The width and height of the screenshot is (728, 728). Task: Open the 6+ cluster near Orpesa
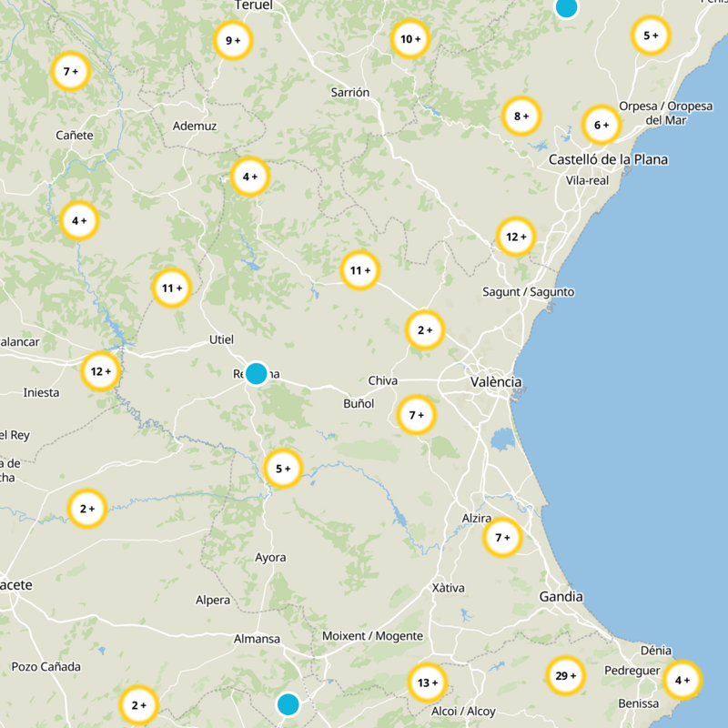(x=602, y=125)
